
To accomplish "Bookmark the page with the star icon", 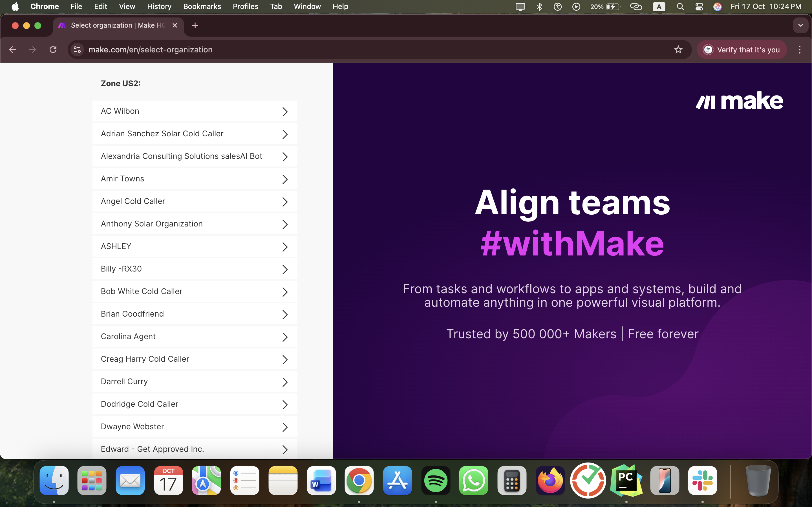I will click(x=678, y=49).
